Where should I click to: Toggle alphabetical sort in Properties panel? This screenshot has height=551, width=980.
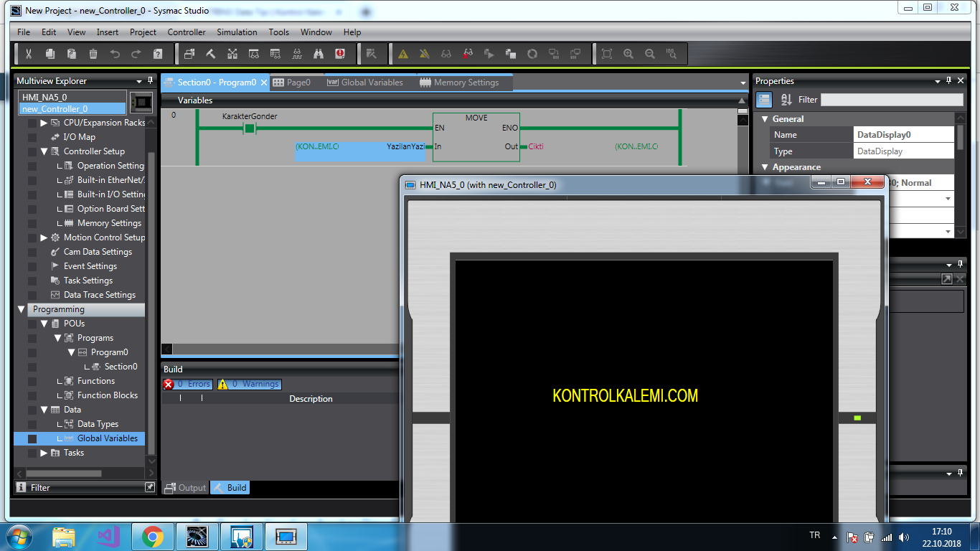pos(786,100)
